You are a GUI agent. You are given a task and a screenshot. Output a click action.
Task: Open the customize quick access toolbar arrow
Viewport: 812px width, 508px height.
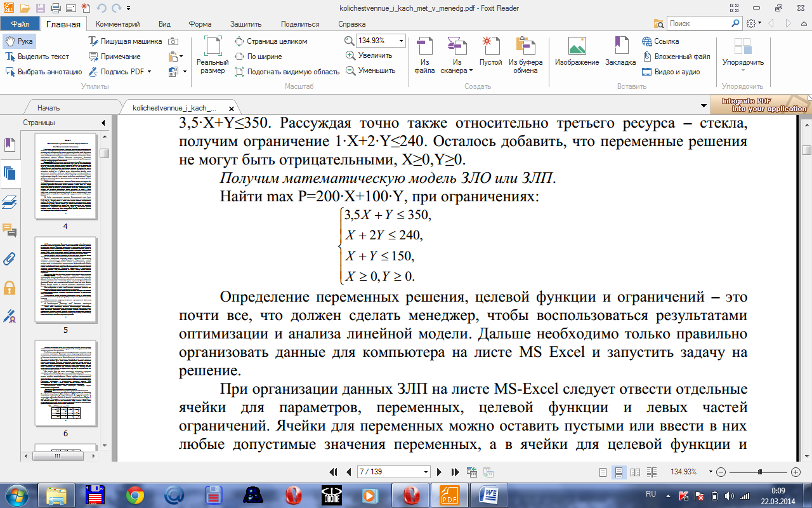point(128,9)
